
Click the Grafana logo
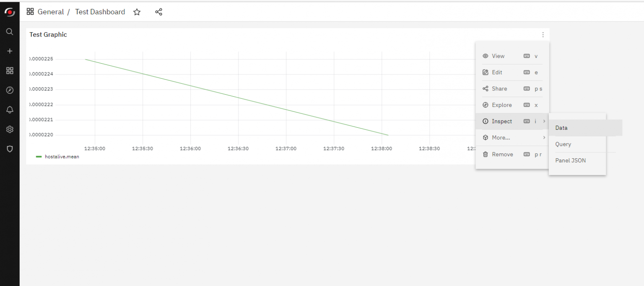coord(9,12)
